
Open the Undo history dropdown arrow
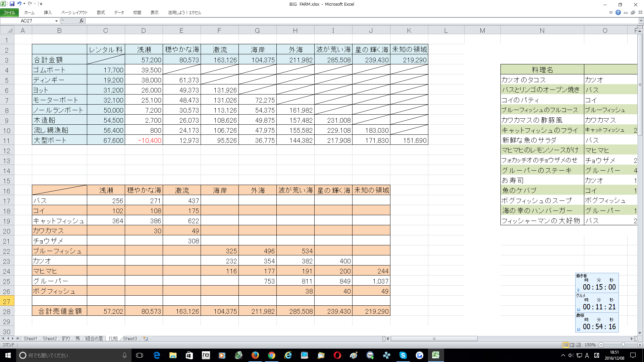[x=24, y=4]
